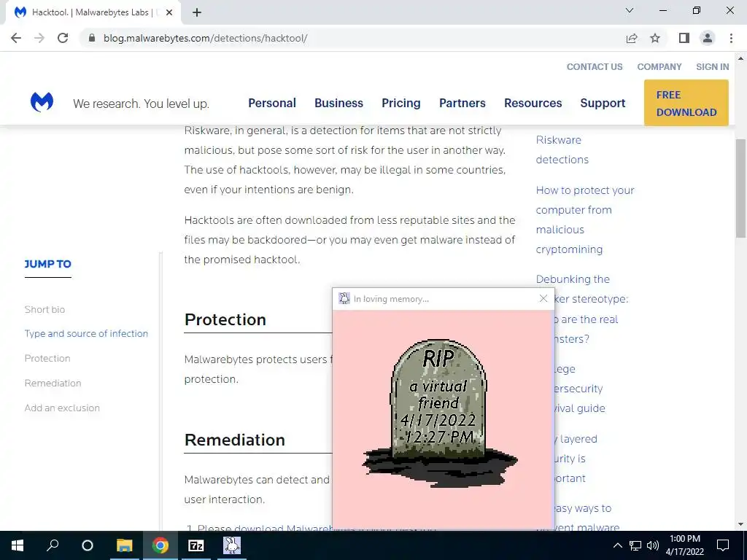Screen dimensions: 747x560
Task: Open the Windows notification center
Action: [x=723, y=545]
